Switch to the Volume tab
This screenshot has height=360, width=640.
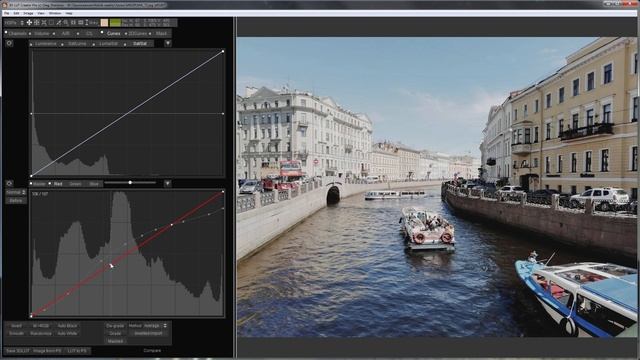coord(41,33)
